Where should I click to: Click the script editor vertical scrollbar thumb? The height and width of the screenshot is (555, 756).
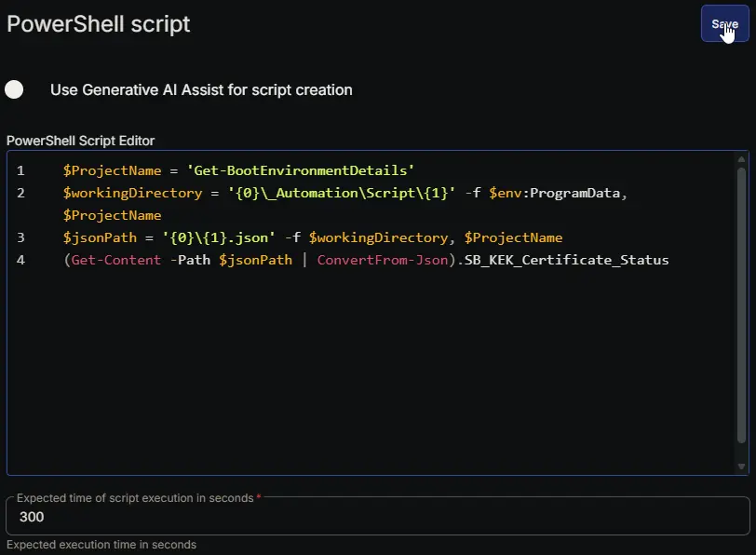point(741,305)
